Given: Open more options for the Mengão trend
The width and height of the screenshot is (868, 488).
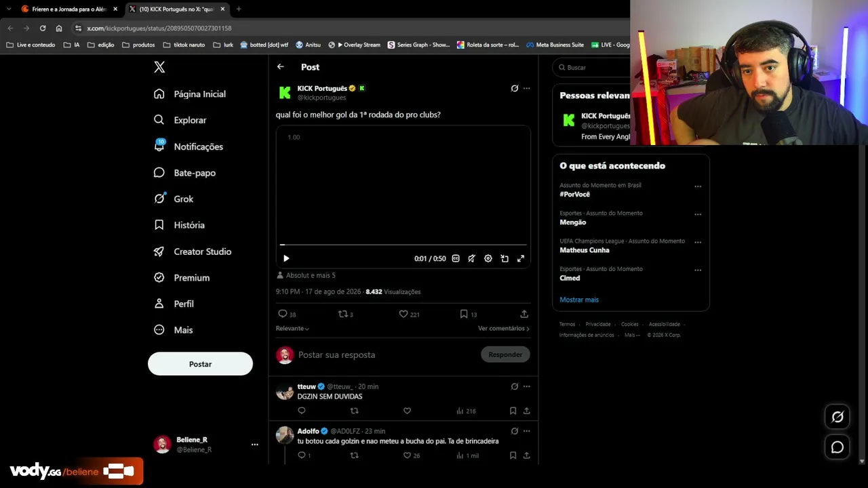Looking at the screenshot, I should [698, 214].
